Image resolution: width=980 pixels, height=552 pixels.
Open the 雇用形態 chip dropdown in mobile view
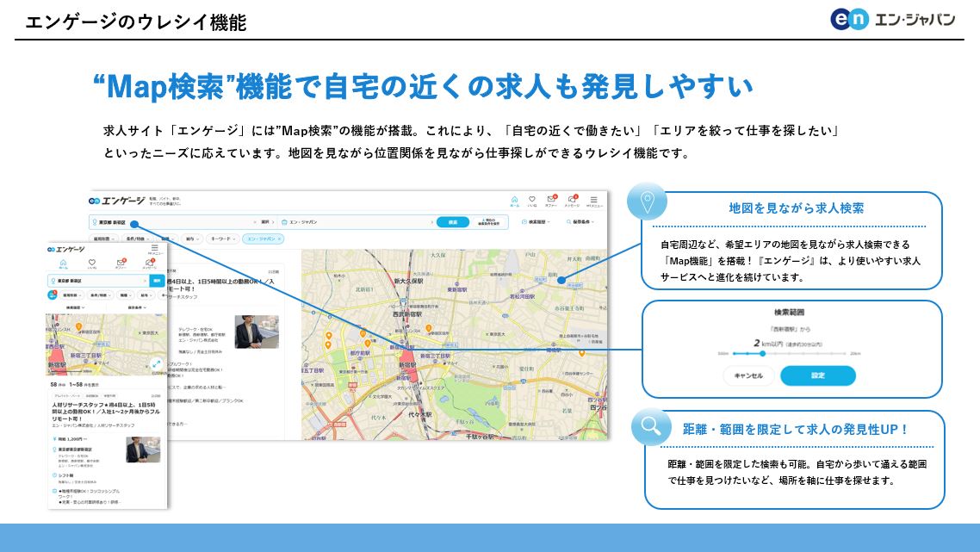[x=71, y=295]
